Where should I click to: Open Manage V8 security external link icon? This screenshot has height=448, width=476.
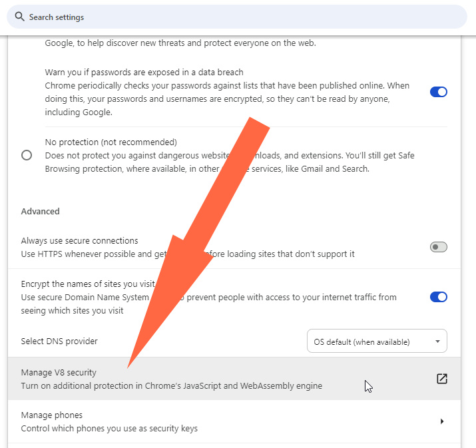(x=442, y=379)
